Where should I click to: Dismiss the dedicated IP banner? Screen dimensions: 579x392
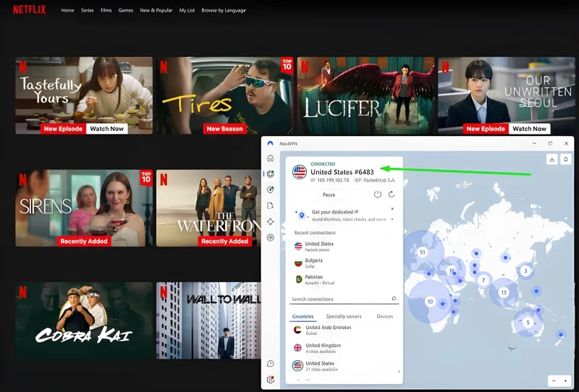[392, 208]
